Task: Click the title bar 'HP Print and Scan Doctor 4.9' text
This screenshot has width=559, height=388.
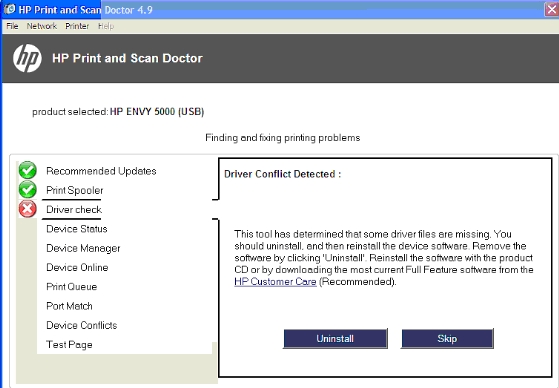Action: coord(85,10)
